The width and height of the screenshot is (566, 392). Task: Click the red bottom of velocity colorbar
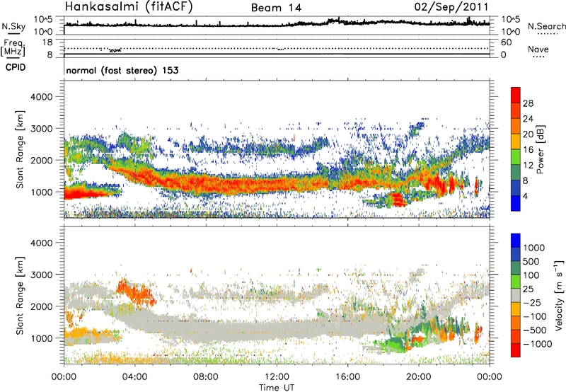516,350
